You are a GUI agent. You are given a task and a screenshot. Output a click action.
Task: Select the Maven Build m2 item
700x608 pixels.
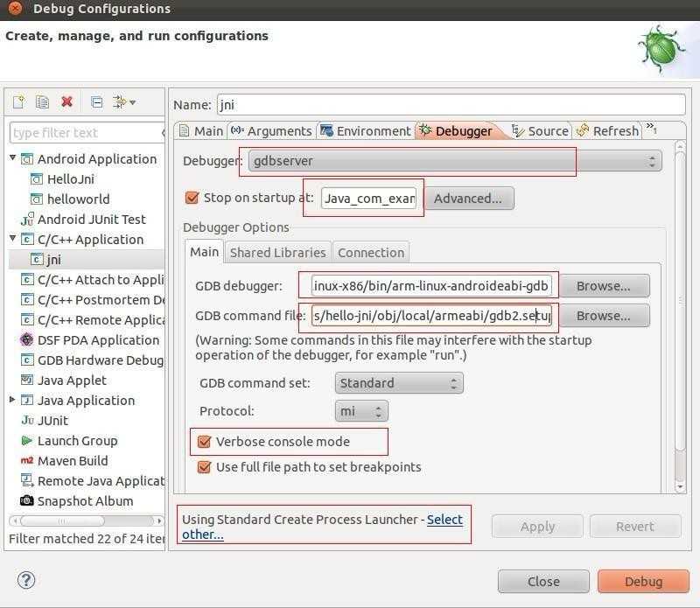point(73,461)
